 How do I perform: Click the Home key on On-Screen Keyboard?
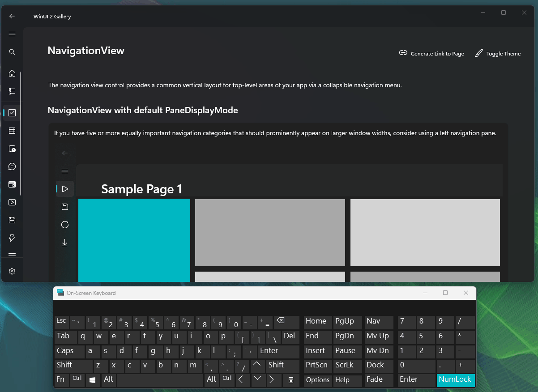click(318, 322)
